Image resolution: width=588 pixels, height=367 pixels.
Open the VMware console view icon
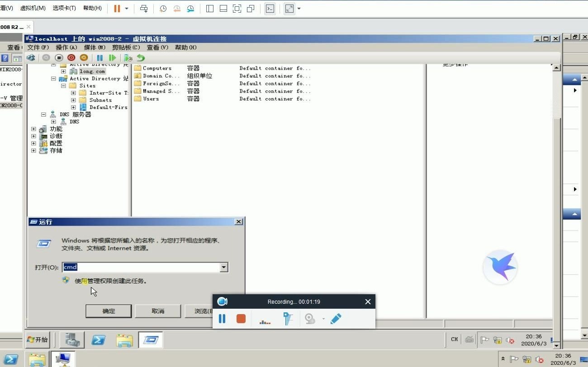[x=270, y=9]
